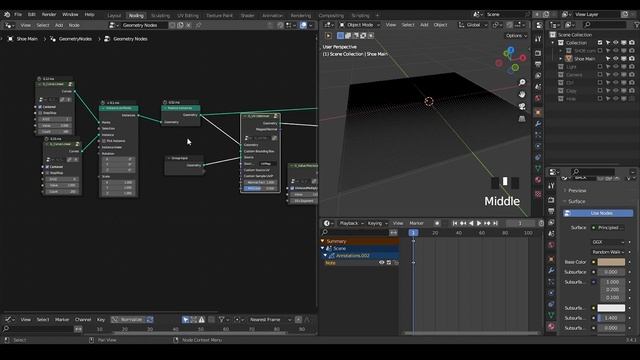Add a new workspace with plus tab
640x360 pixels.
click(x=377, y=16)
